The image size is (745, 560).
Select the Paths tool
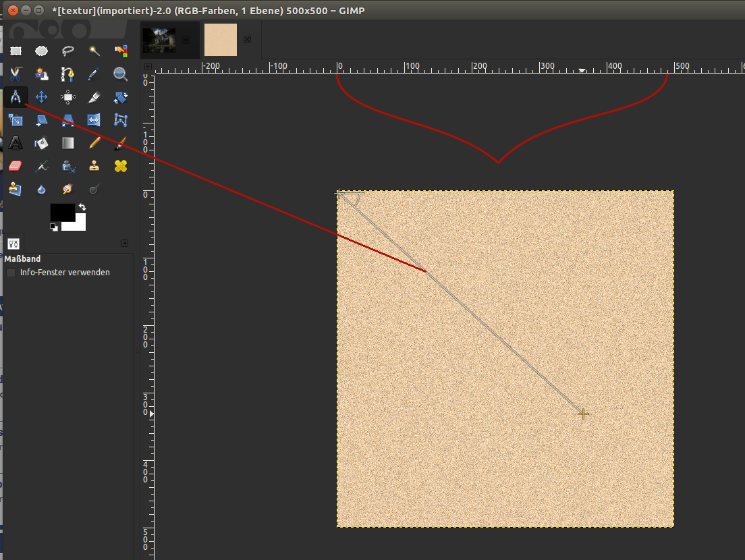pos(68,74)
